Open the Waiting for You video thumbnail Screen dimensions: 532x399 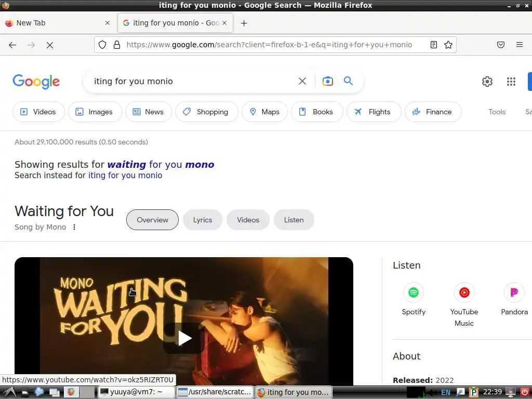(x=184, y=321)
